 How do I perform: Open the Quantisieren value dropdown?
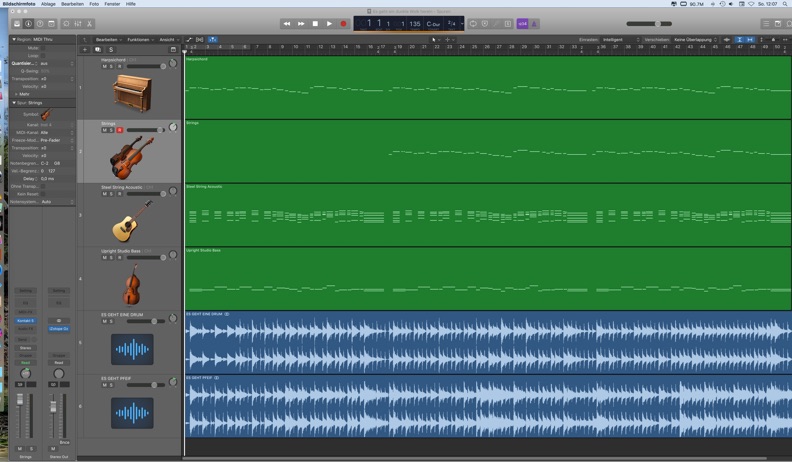(57, 64)
